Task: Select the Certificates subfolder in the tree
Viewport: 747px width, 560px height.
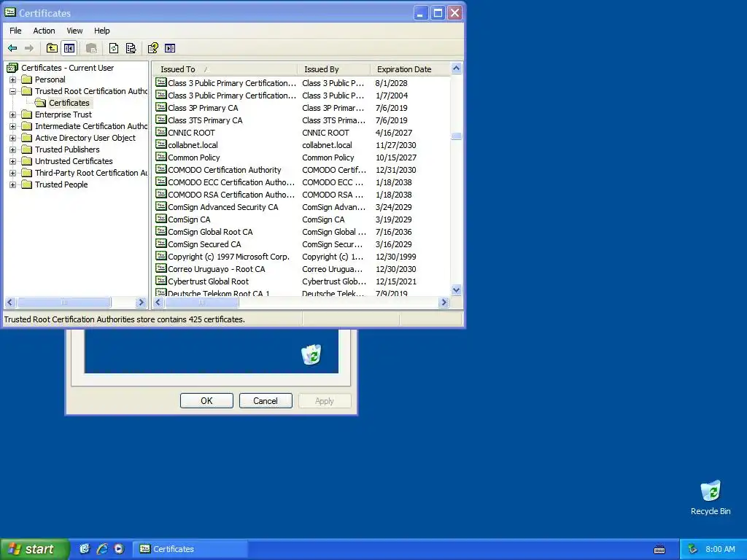Action: click(x=69, y=103)
